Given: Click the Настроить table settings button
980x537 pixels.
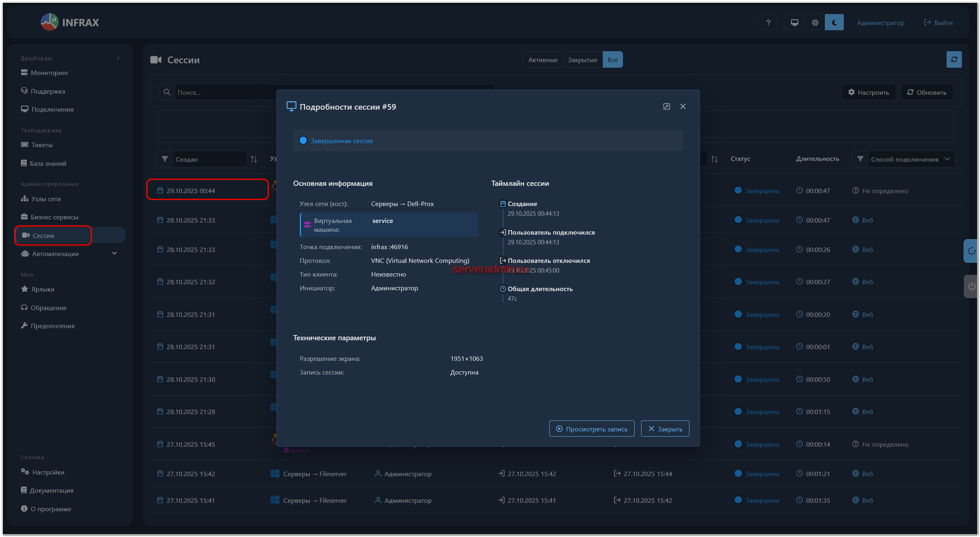Looking at the screenshot, I should click(868, 92).
